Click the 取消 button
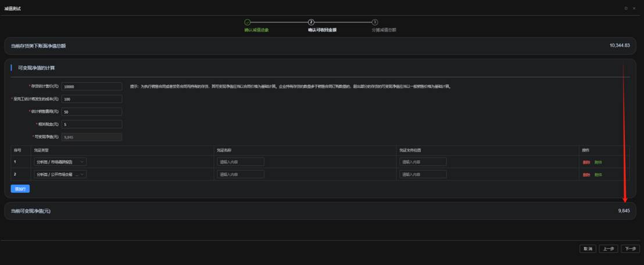The height and width of the screenshot is (265, 644). tap(588, 249)
